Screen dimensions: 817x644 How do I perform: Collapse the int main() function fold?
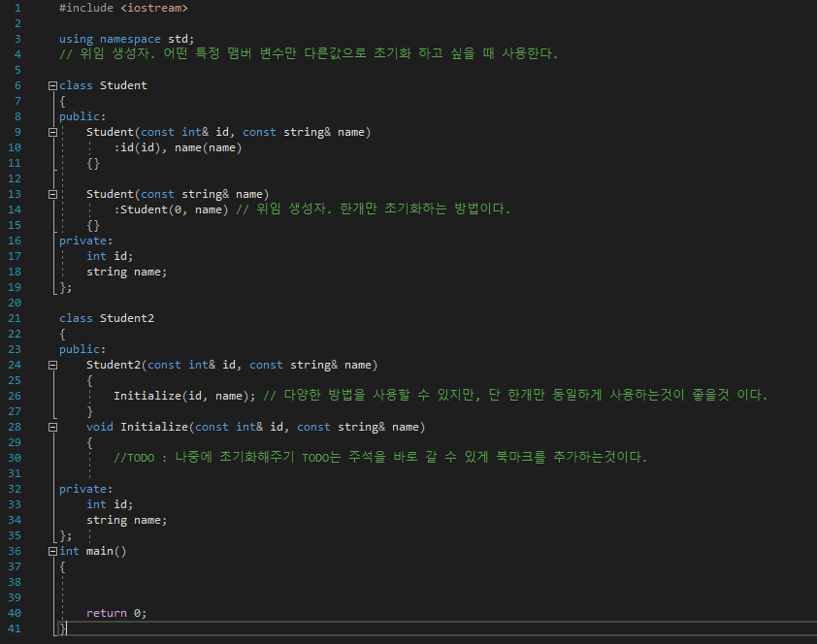point(52,551)
